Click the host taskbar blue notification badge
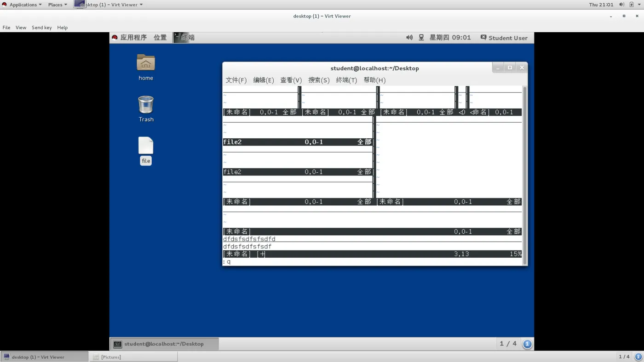 pos(638,356)
